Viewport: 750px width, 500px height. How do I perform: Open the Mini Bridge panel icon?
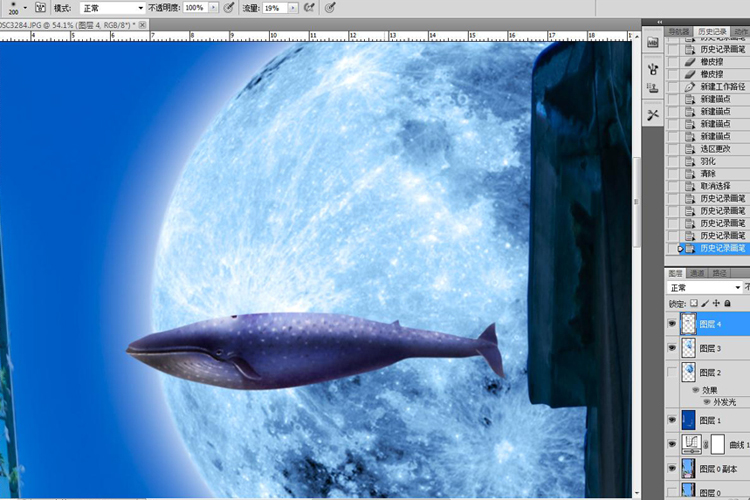click(x=653, y=43)
